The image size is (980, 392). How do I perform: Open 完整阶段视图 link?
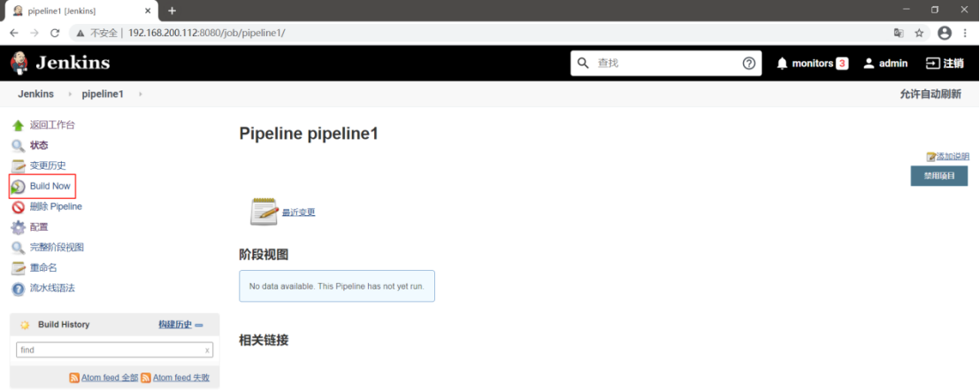(57, 248)
